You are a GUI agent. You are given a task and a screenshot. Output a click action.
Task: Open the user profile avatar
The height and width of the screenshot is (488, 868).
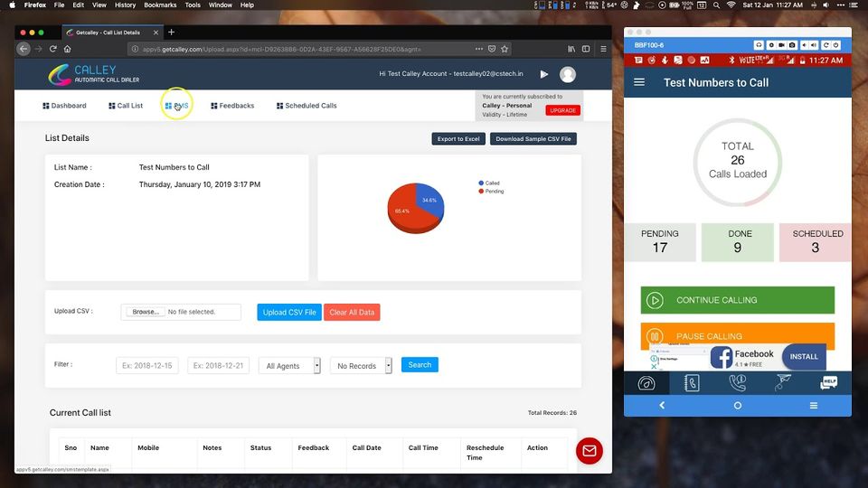point(568,74)
